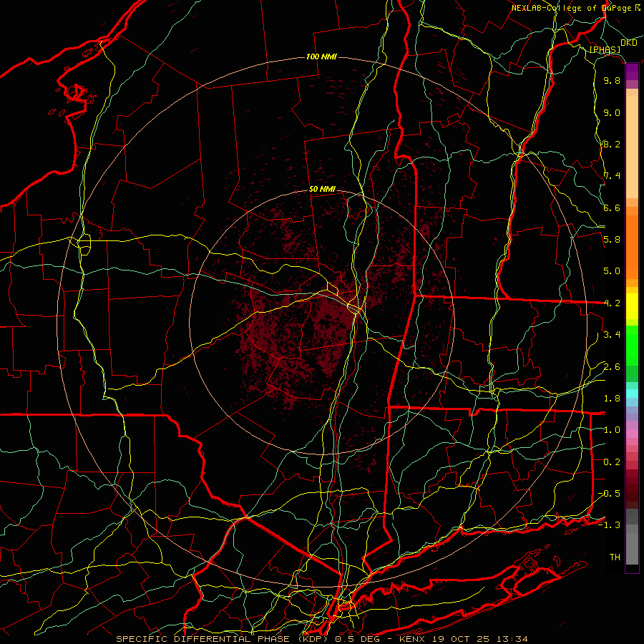644x644 pixels.
Task: Click the 9.8 color scale value
Action: 612,80
